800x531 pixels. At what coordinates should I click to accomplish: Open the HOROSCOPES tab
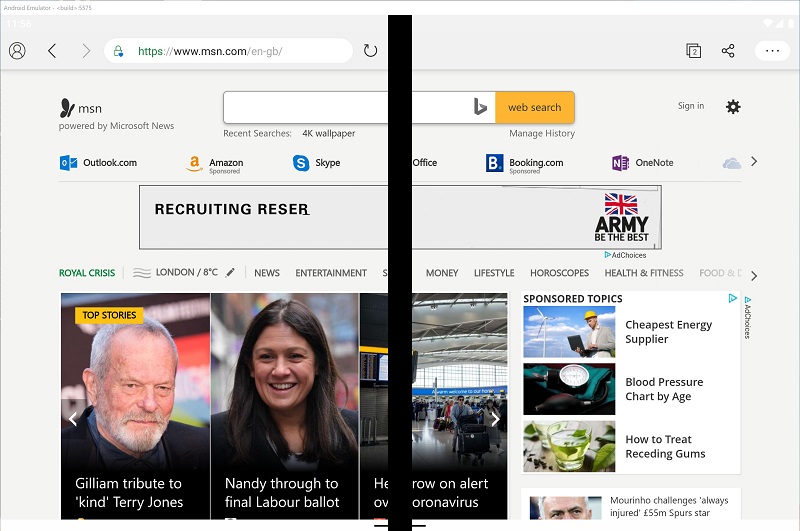tap(559, 273)
